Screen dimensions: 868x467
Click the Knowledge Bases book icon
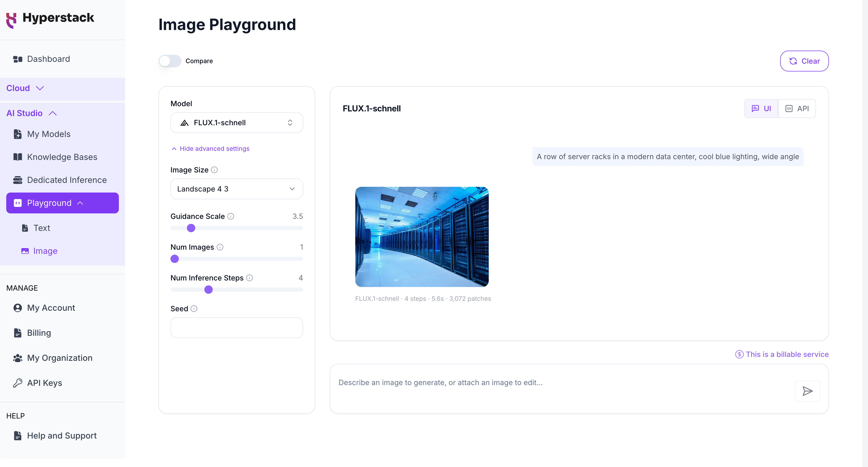pos(17,157)
